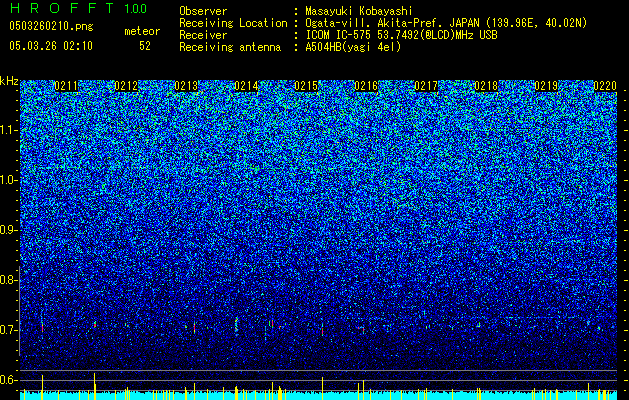Click the 1.0 frequency axis label
629x400 pixels.
pyautogui.click(x=9, y=180)
